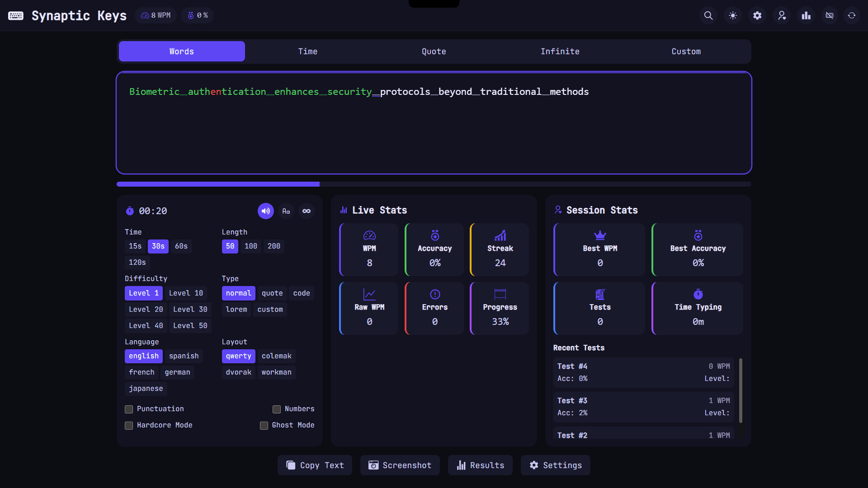Open the statistics bar chart icon
868x488 pixels.
click(x=806, y=15)
